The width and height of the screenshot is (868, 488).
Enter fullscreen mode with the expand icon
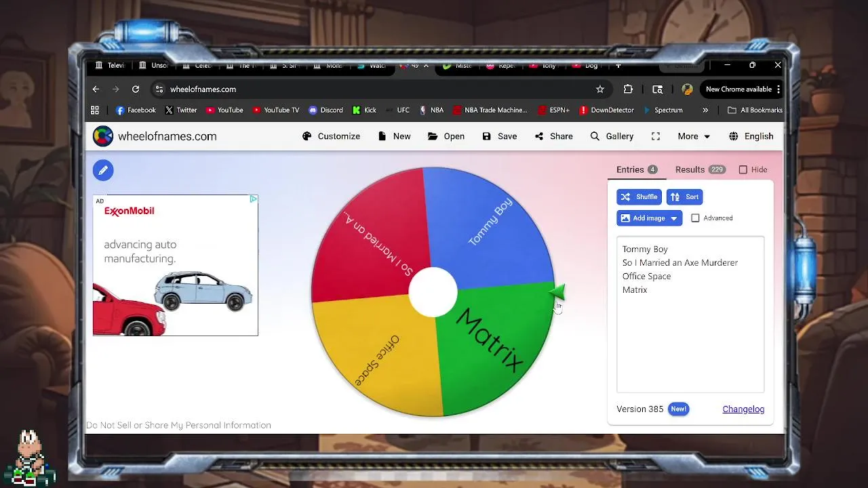(656, 136)
